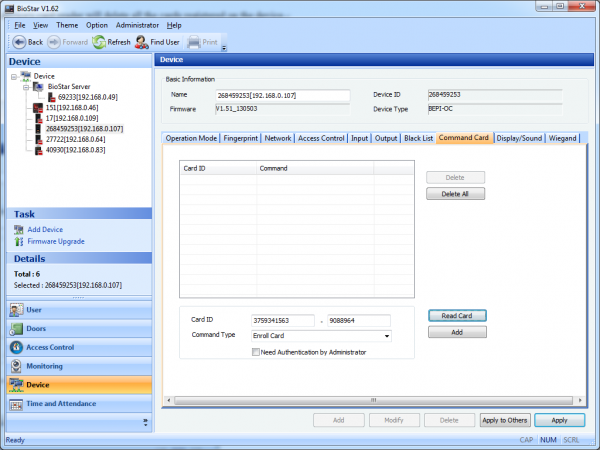Click the Firmware Upgrade task icon
This screenshot has width=600, height=450.
click(x=19, y=241)
